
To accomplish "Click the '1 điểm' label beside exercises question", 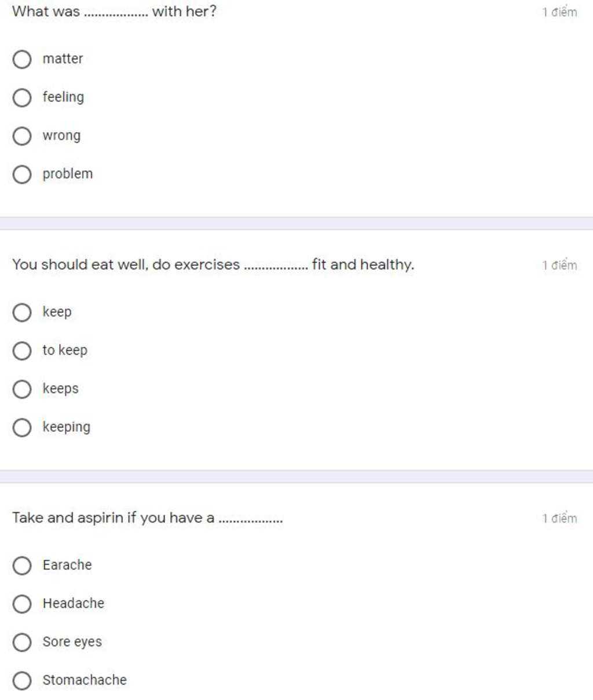I will (x=559, y=265).
